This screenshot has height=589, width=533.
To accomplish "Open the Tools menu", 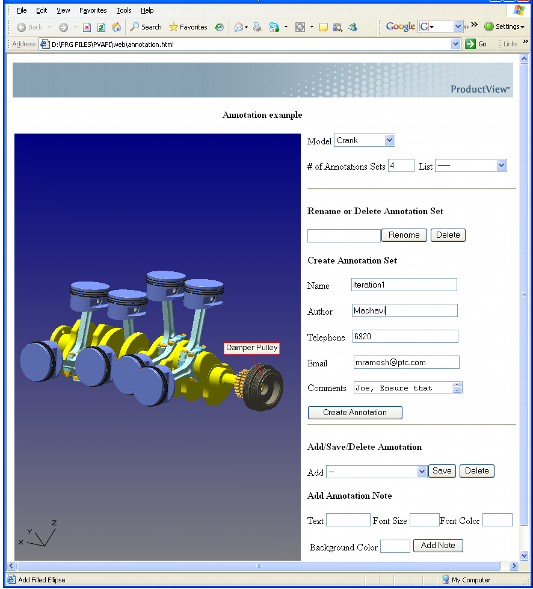I will click(124, 11).
